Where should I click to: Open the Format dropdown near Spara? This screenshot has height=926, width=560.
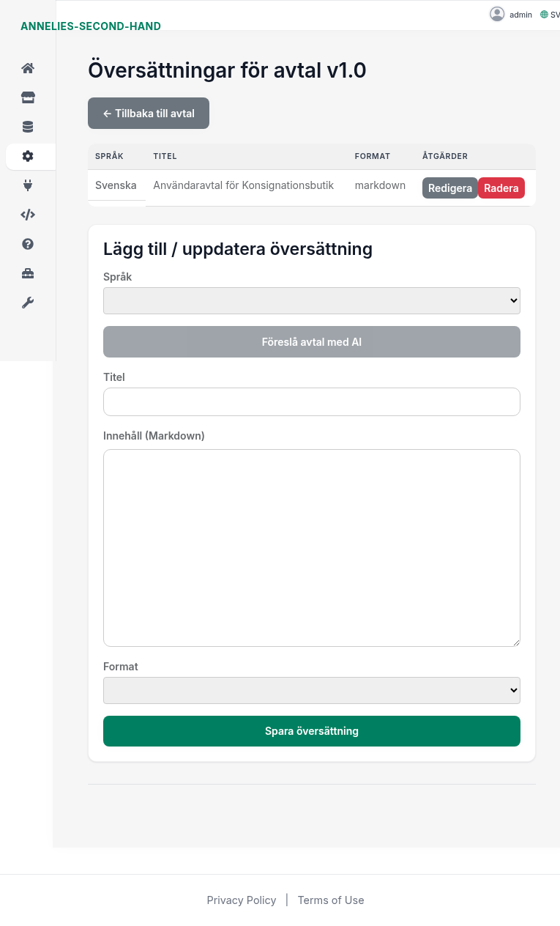pyautogui.click(x=311, y=690)
